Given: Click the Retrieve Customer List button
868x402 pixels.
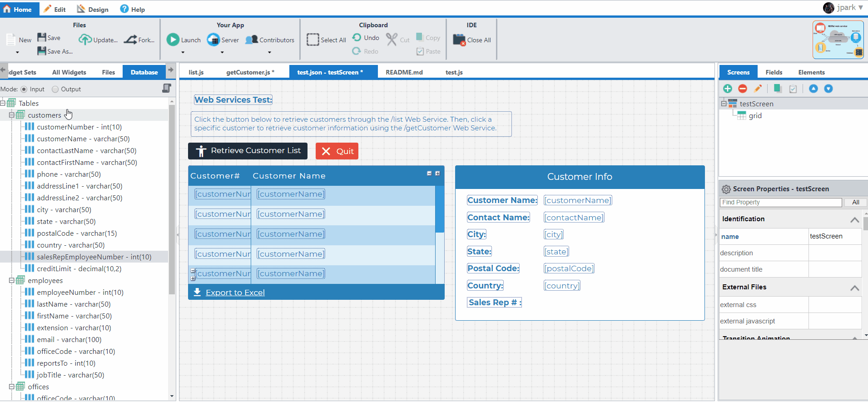Looking at the screenshot, I should coord(248,151).
